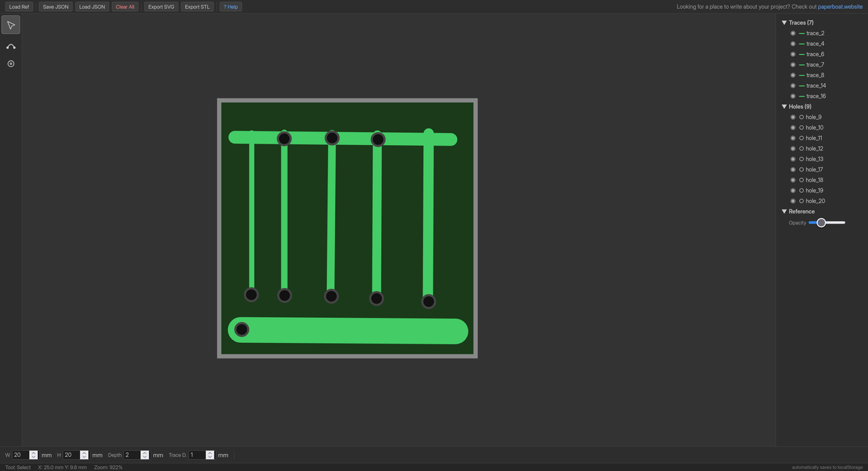Toggle visibility of trace_16
868x471 pixels.
click(x=793, y=96)
